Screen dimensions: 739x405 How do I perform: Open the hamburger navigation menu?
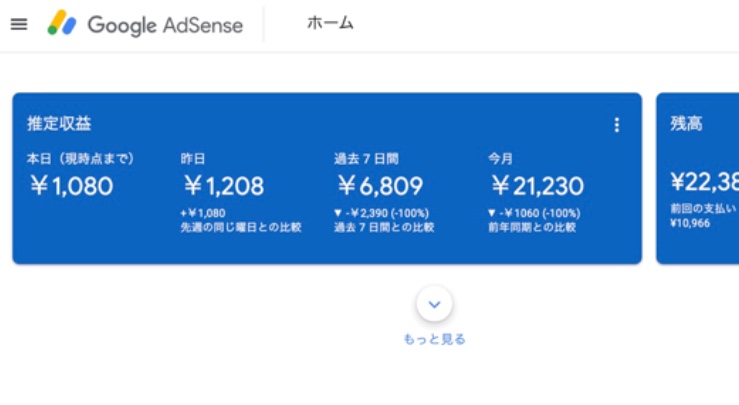pyautogui.click(x=19, y=24)
